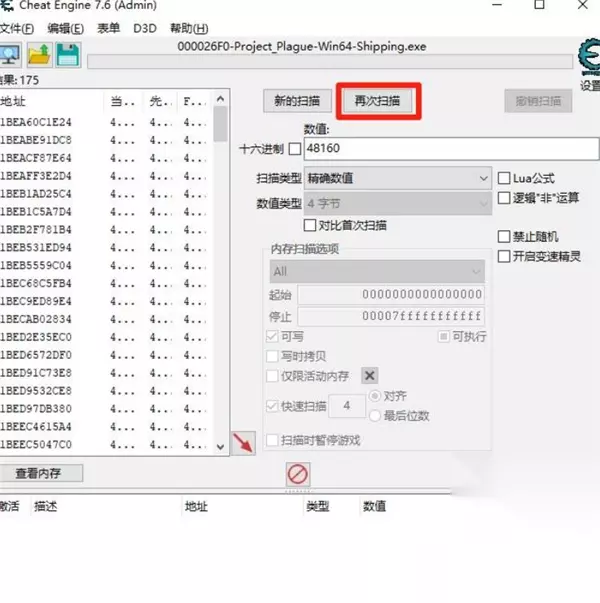Image resolution: width=600 pixels, height=603 pixels.
Task: Select the 对齐 alignment radio button
Action: point(375,396)
